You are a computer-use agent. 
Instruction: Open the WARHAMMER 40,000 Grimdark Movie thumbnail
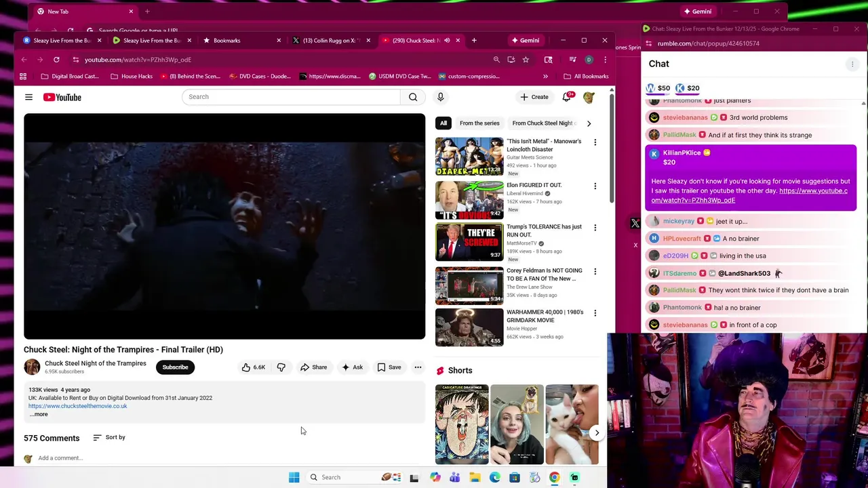point(469,327)
